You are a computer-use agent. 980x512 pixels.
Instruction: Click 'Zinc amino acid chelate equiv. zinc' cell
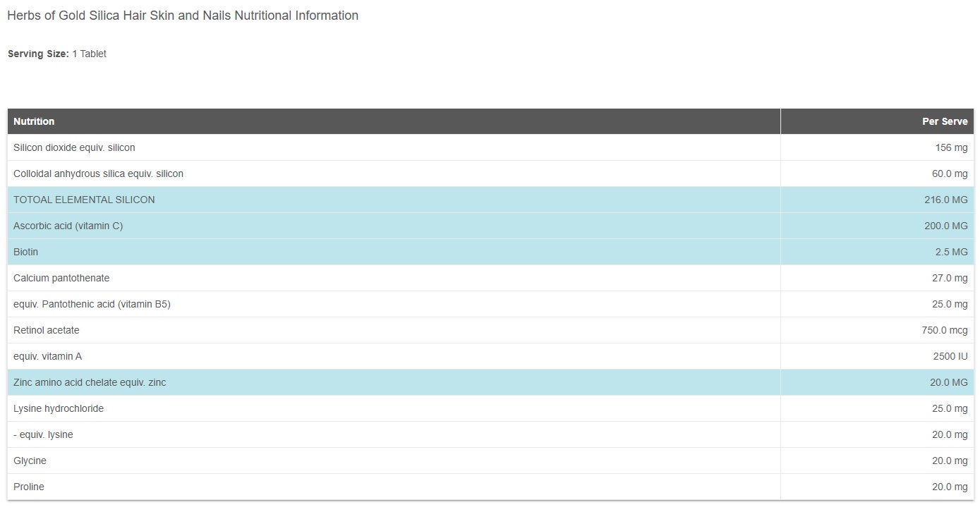click(394, 382)
